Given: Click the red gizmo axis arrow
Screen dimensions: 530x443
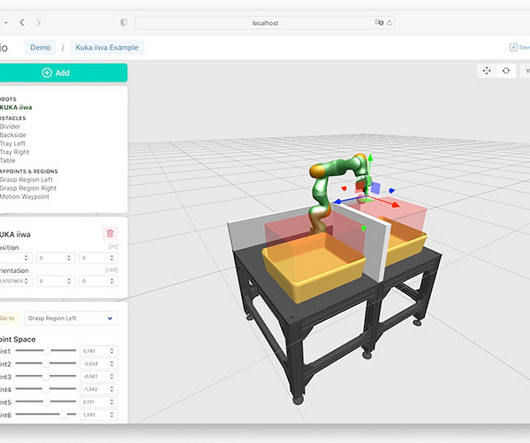Looking at the screenshot, I should pyautogui.click(x=394, y=204).
